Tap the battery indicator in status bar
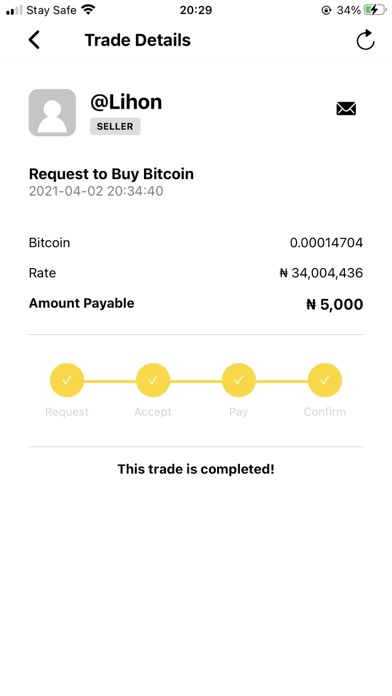 [375, 10]
